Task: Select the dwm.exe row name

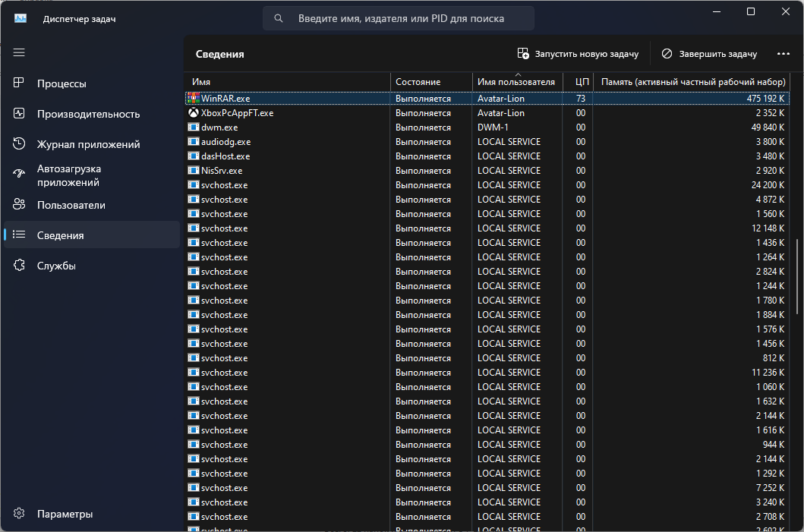Action: (x=219, y=127)
